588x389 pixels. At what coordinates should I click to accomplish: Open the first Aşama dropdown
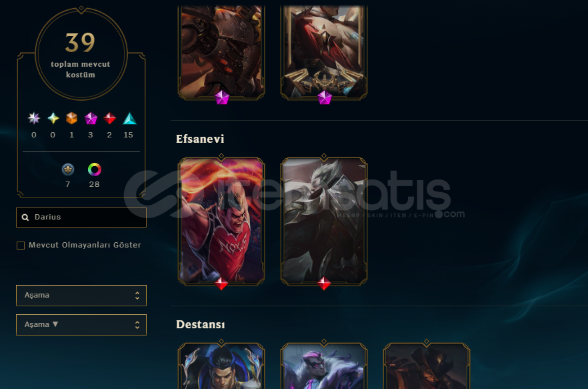pos(81,296)
